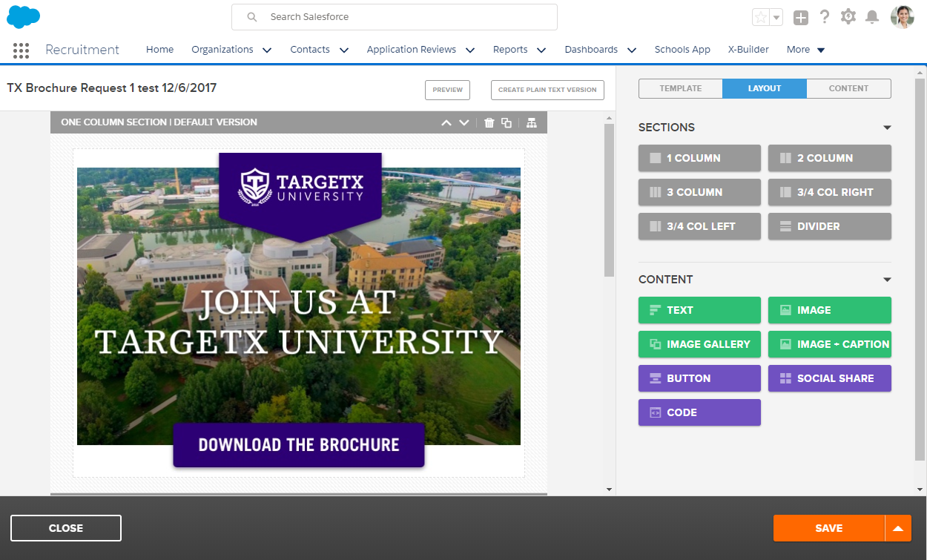Collapse the Content panel group
The image size is (927, 560).
pos(887,280)
